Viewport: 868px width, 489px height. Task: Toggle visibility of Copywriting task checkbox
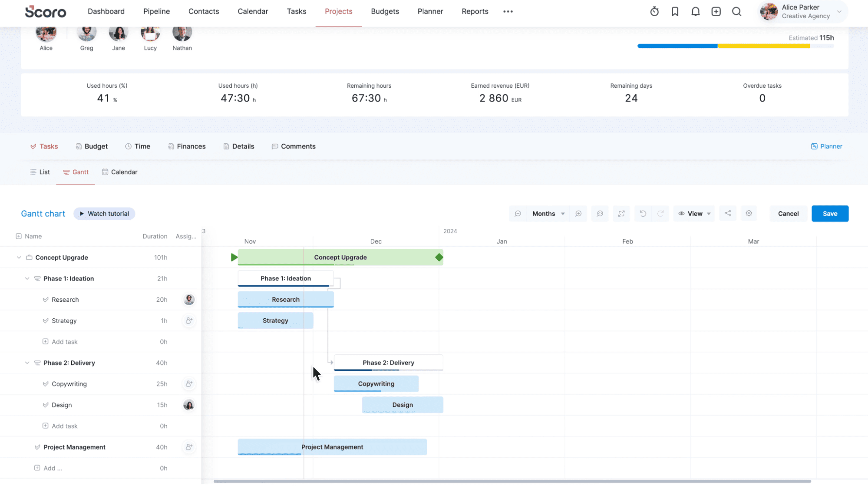coord(46,384)
